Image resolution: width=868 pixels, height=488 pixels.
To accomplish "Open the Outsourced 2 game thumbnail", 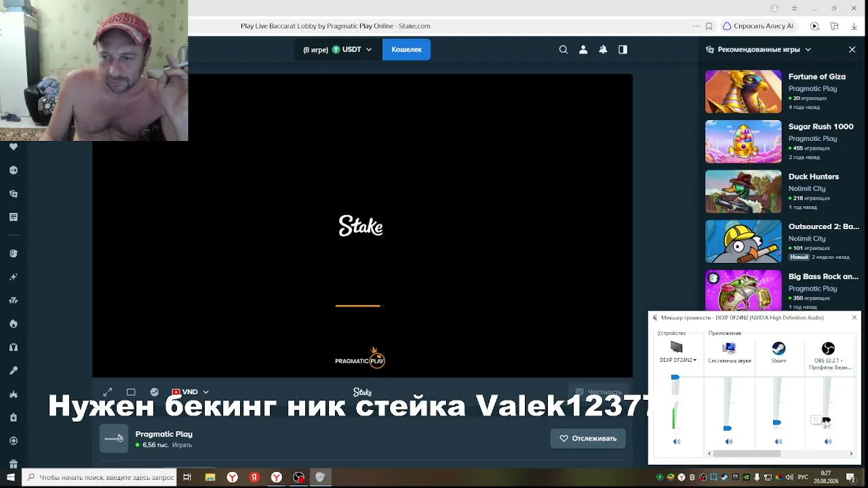I will (x=743, y=241).
